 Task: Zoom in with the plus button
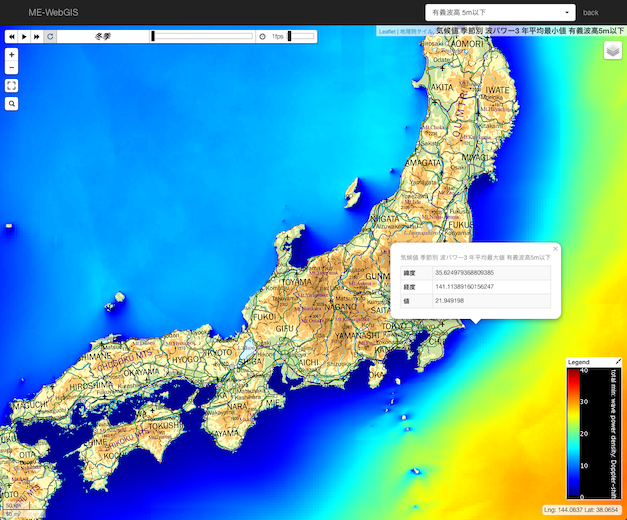tap(11, 55)
